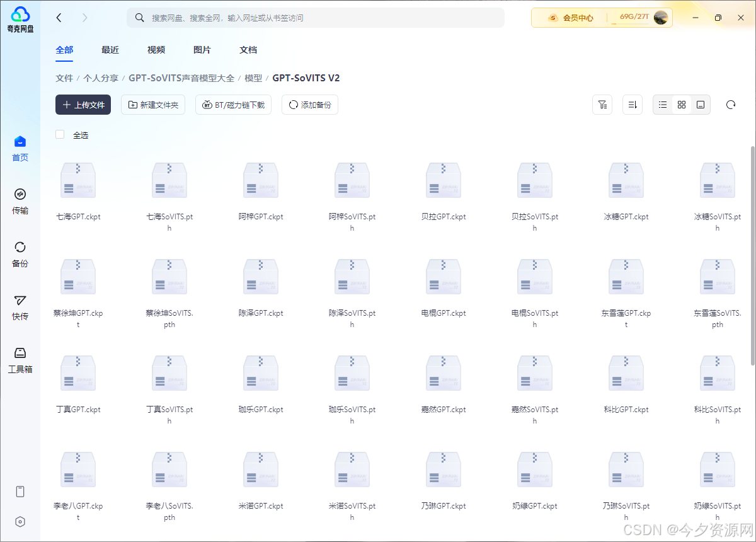Tick the 全选 select-all checkbox
The height and width of the screenshot is (542, 756).
coord(60,134)
